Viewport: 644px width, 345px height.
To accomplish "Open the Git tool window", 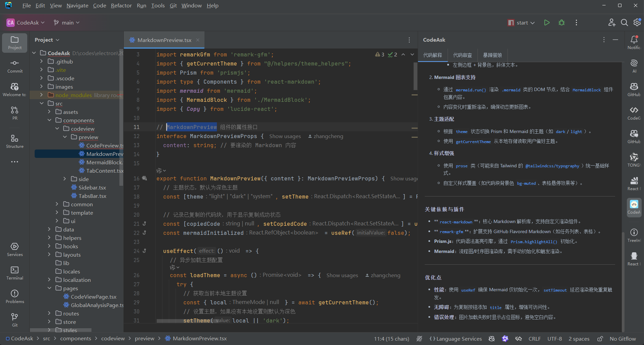I will click(x=14, y=319).
